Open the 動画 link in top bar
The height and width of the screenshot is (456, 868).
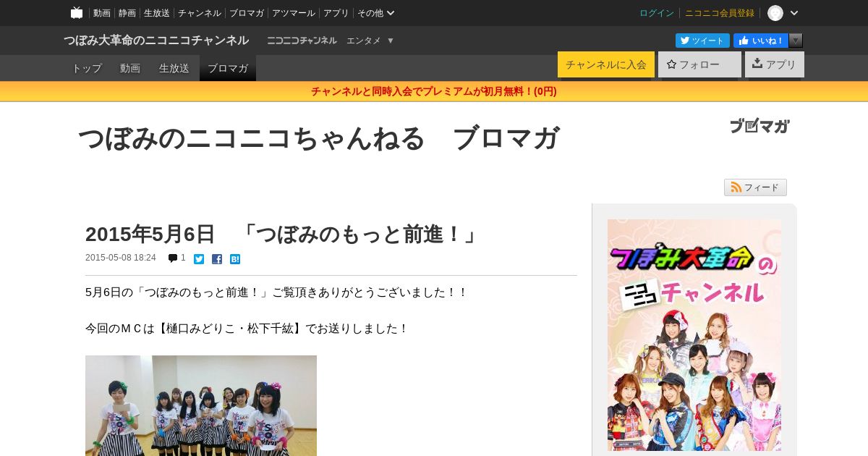(102, 13)
